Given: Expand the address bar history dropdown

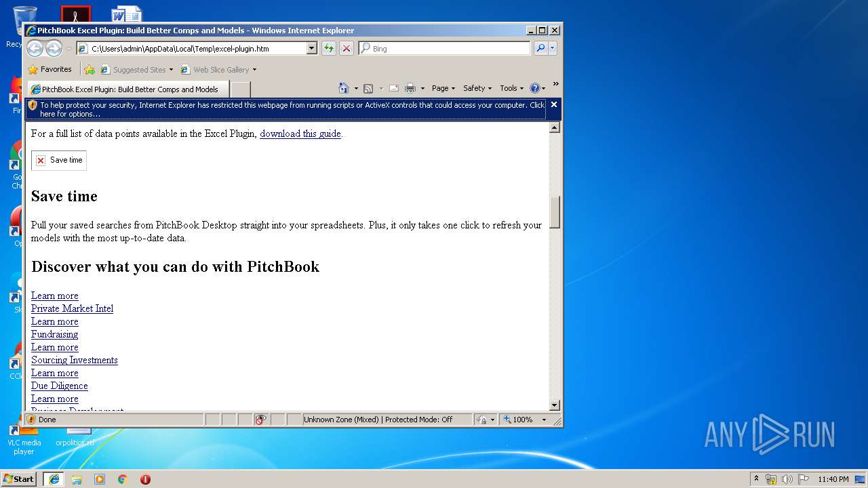Looking at the screenshot, I should 312,48.
